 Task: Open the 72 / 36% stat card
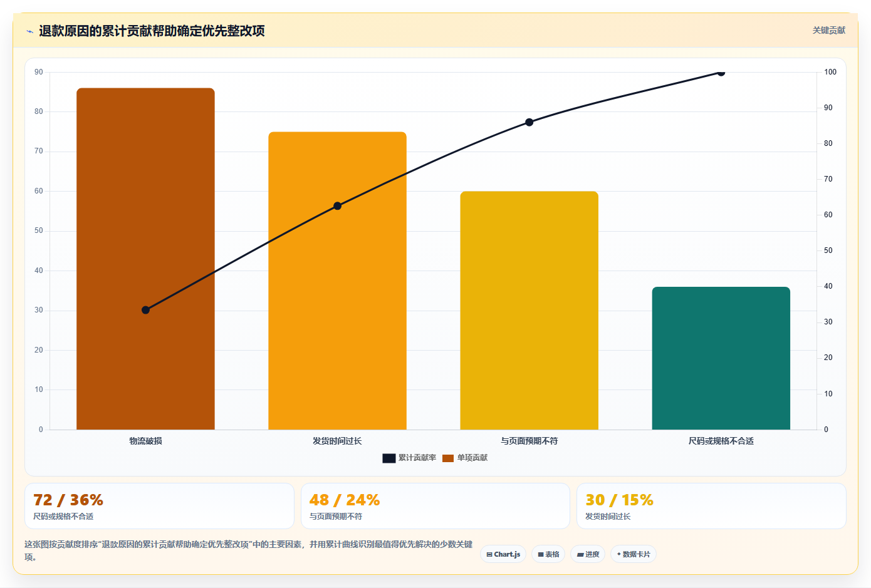pos(159,506)
